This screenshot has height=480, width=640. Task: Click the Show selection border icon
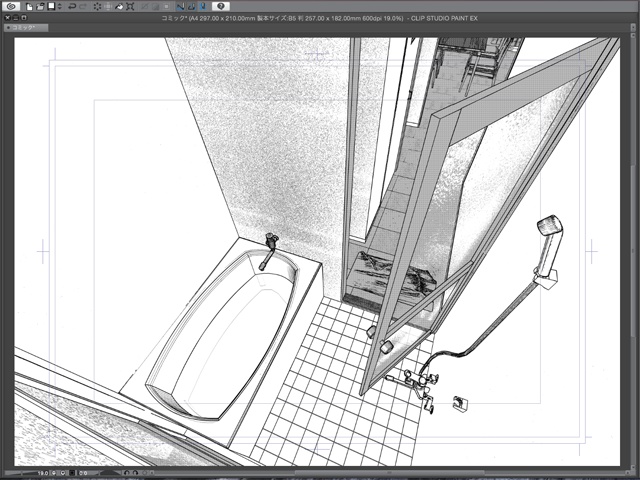[167, 7]
